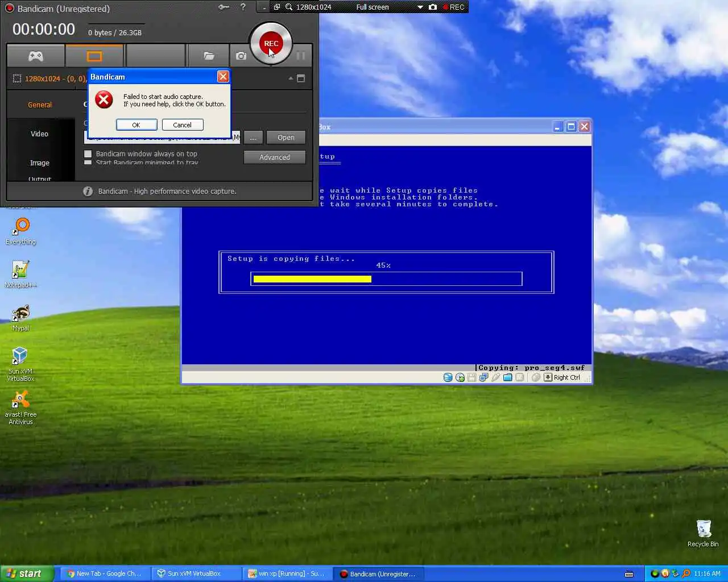Click VirtualBox host key arrow icon
This screenshot has height=582, width=728.
(548, 377)
